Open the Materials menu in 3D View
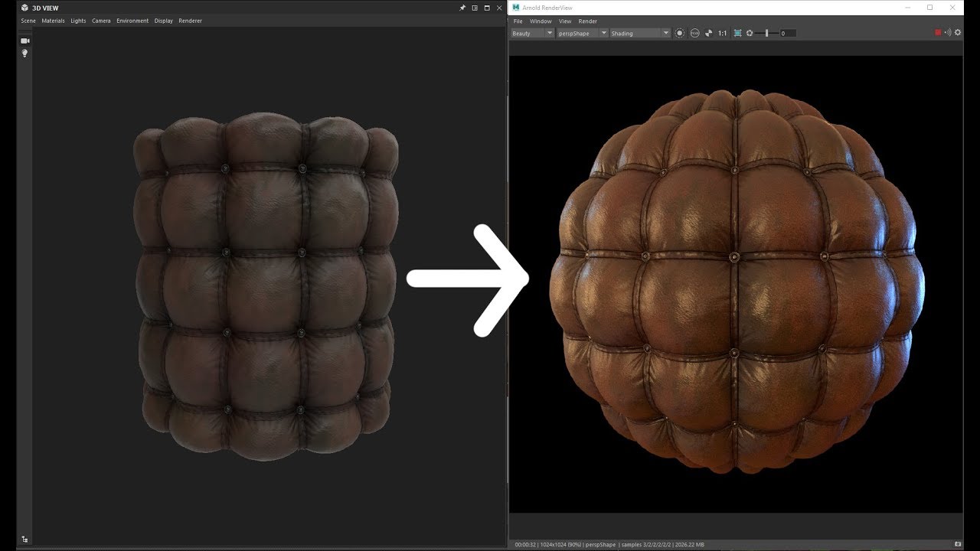This screenshot has width=980, height=551. point(53,21)
